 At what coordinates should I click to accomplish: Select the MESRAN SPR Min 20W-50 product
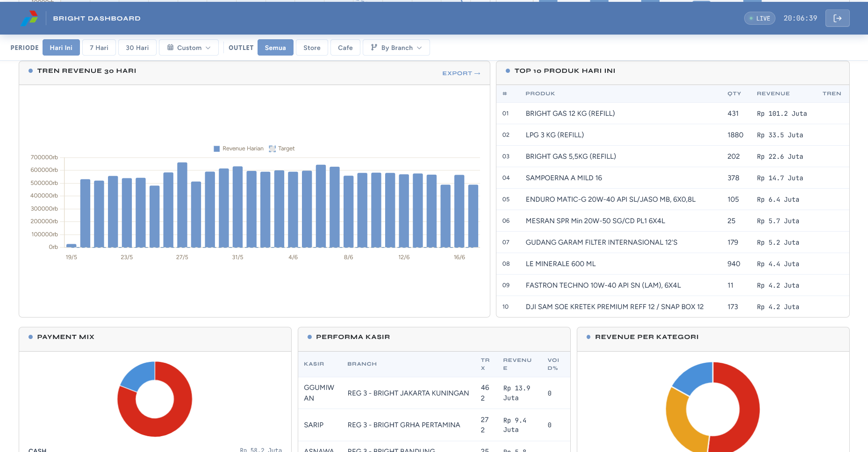(x=595, y=221)
